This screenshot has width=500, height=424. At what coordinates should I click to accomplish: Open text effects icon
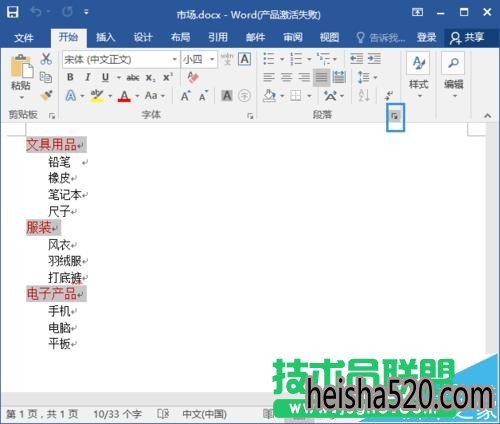(70, 96)
